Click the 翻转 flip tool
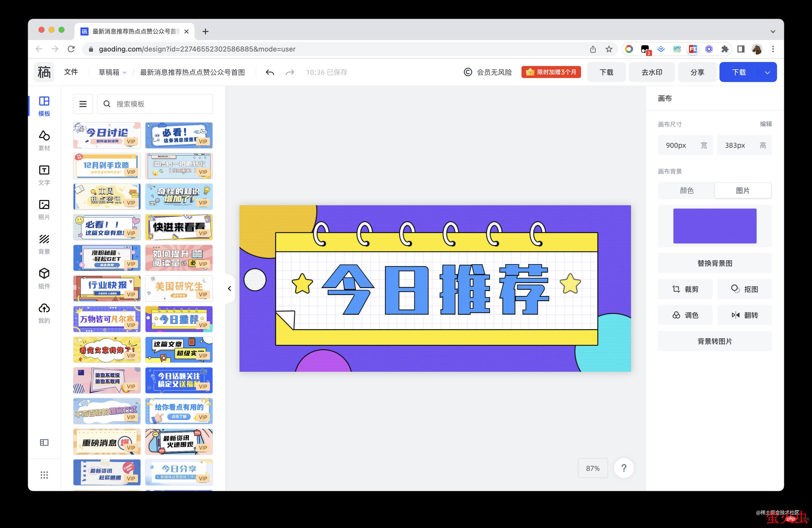Viewport: 812px width, 528px height. point(744,315)
